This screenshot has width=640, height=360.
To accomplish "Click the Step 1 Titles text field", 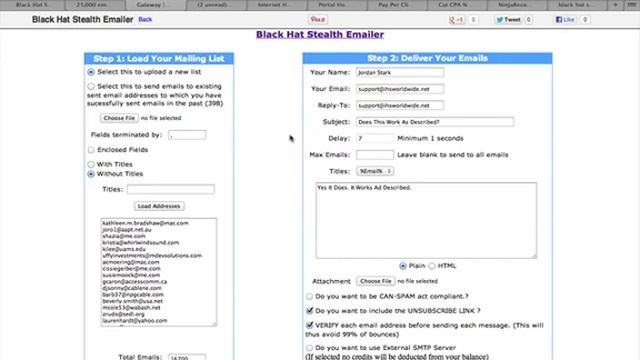I will click(171, 189).
